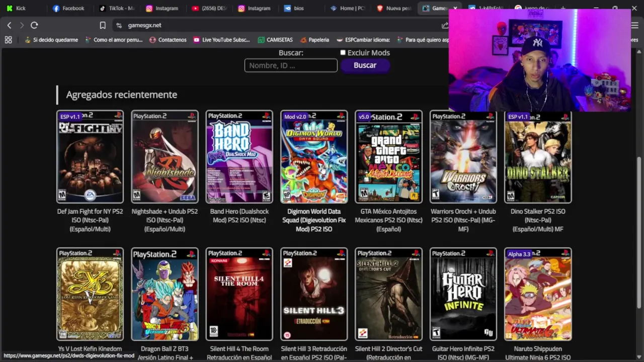Select the YouTube (2656) browser tab
Image resolution: width=644 pixels, height=362 pixels.
(209, 8)
